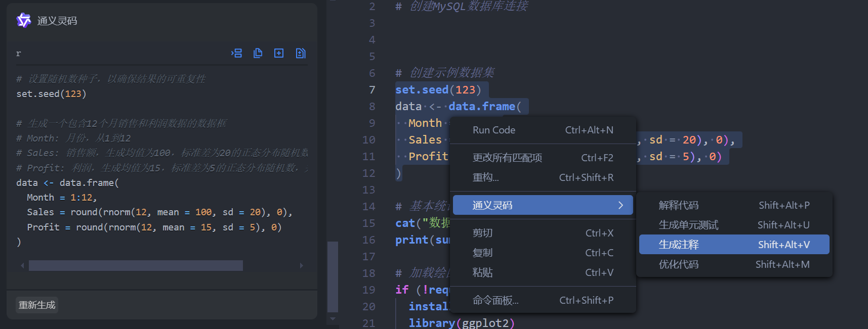The height and width of the screenshot is (329, 868).
Task: Choose 生成单元测试 in the submenu
Action: click(734, 225)
